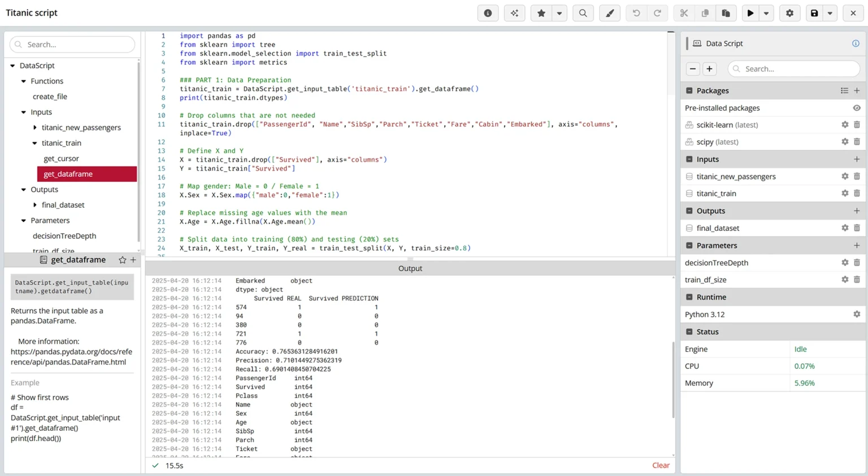Collapse the Runtime section
This screenshot has height=476, width=868.
click(x=689, y=297)
